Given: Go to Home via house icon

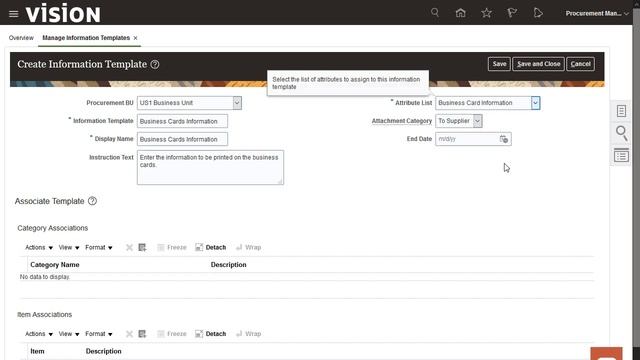Looking at the screenshot, I should (x=460, y=13).
